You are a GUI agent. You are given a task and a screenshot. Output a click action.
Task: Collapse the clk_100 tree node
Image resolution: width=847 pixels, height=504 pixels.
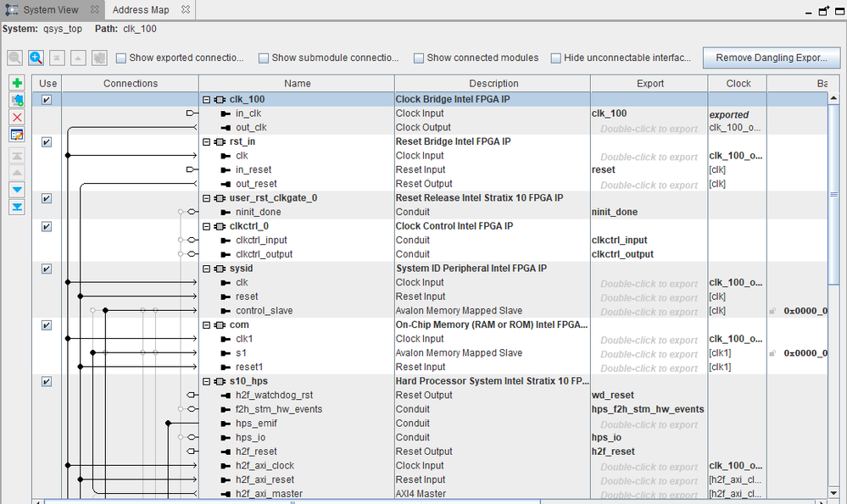(206, 99)
